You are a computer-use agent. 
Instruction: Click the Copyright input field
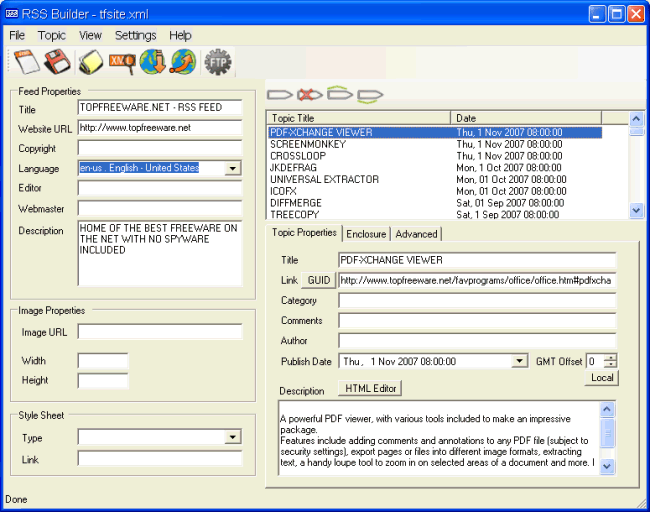point(160,148)
